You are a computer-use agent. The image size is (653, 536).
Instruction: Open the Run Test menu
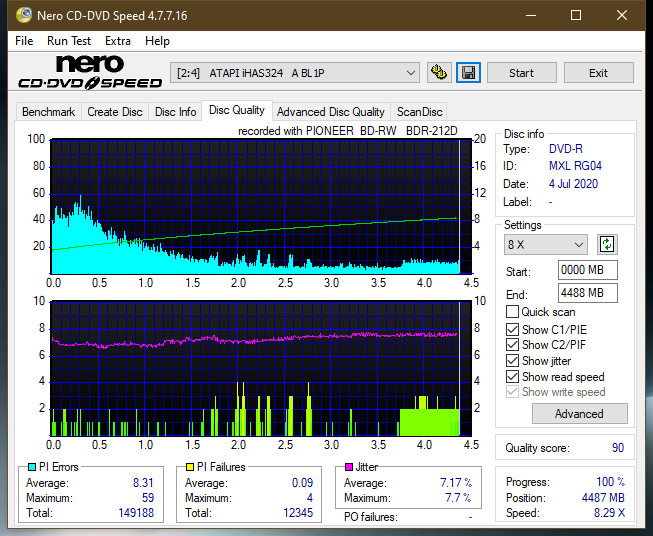click(69, 41)
